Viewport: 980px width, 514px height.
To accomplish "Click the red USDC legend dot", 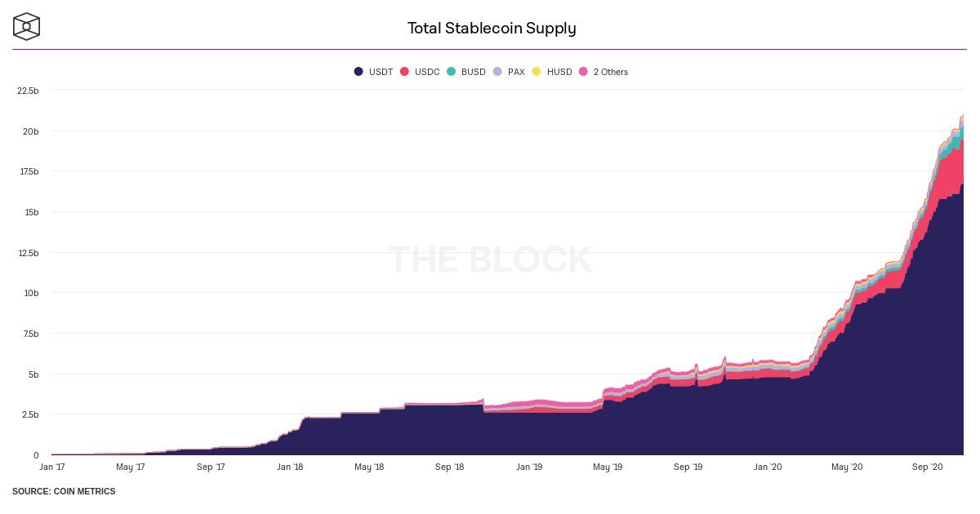I will 404,72.
